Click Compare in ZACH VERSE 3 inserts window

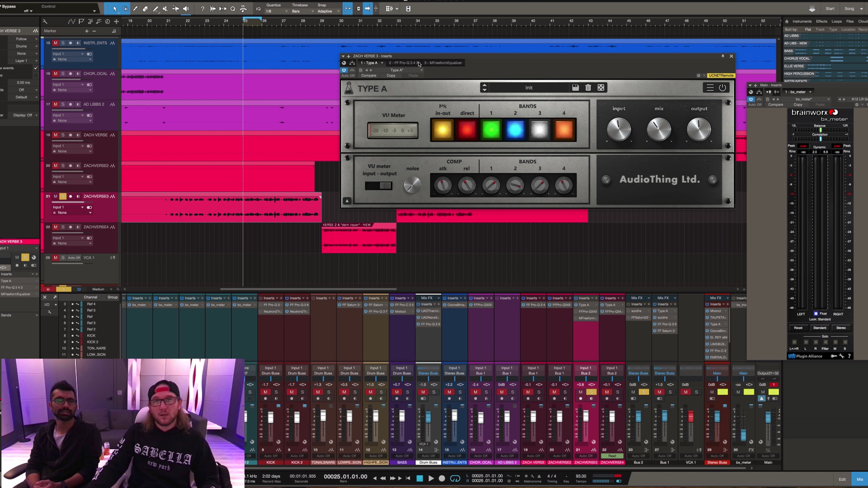pos(369,76)
